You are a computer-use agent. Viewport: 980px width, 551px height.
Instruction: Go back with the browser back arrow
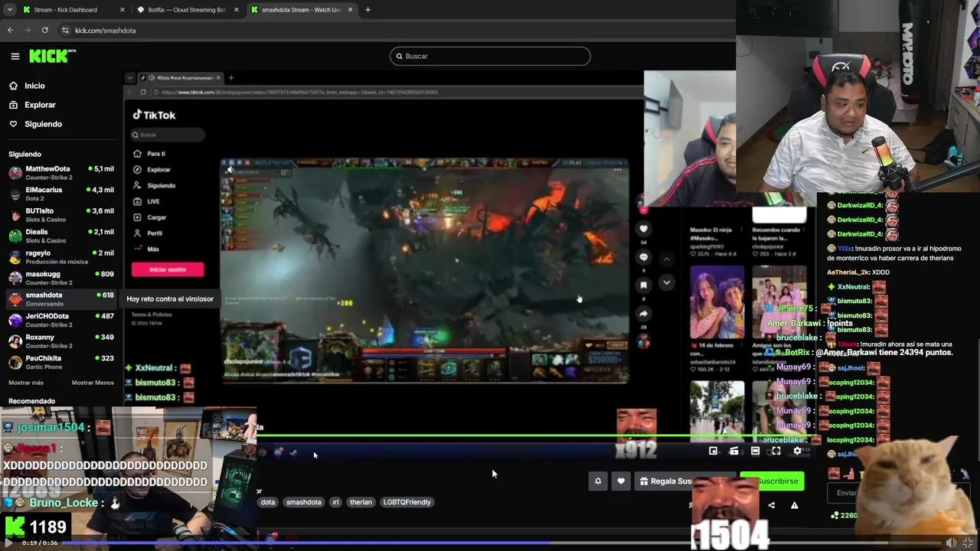pyautogui.click(x=11, y=30)
